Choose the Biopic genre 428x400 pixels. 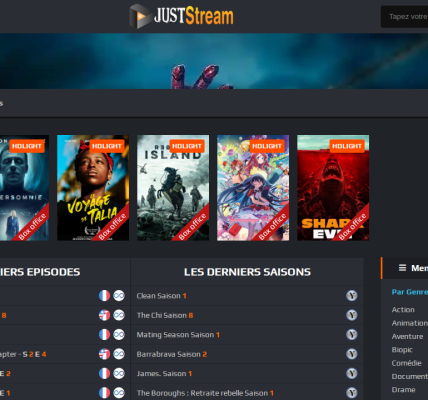[x=402, y=350]
